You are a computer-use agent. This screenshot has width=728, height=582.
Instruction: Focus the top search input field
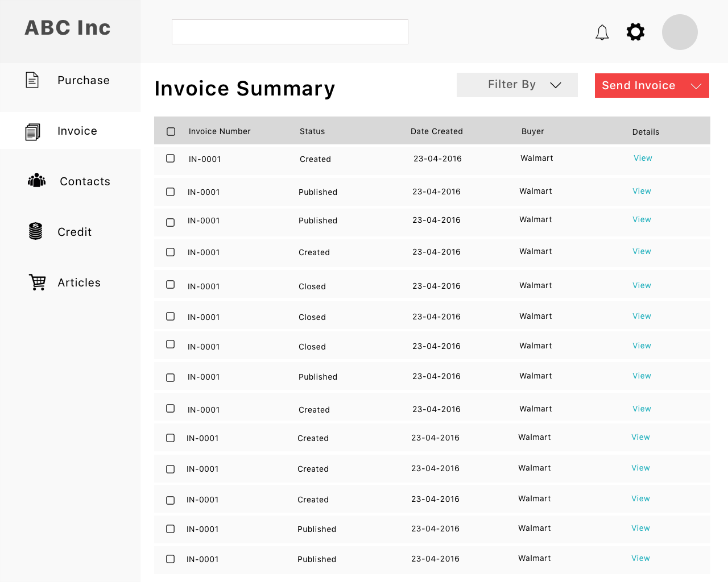click(x=290, y=32)
